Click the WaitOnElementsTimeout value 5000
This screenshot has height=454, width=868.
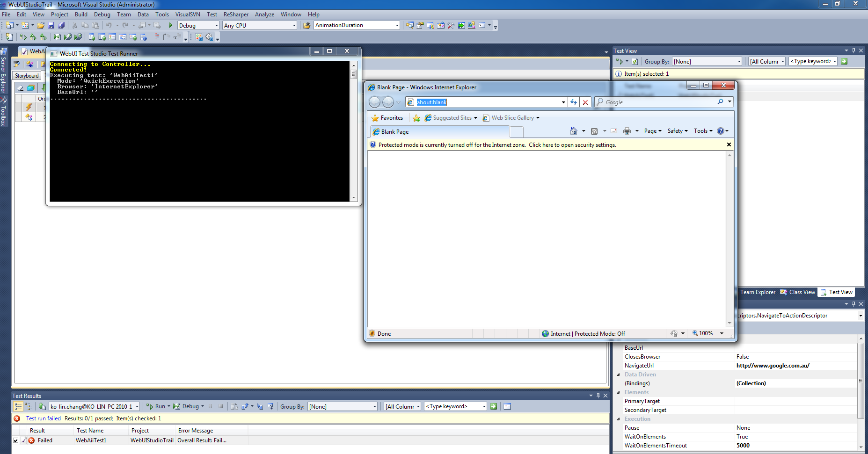[743, 446]
